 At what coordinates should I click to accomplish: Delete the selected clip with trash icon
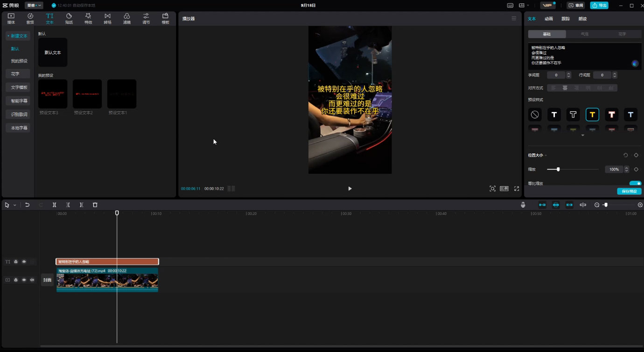(x=95, y=205)
